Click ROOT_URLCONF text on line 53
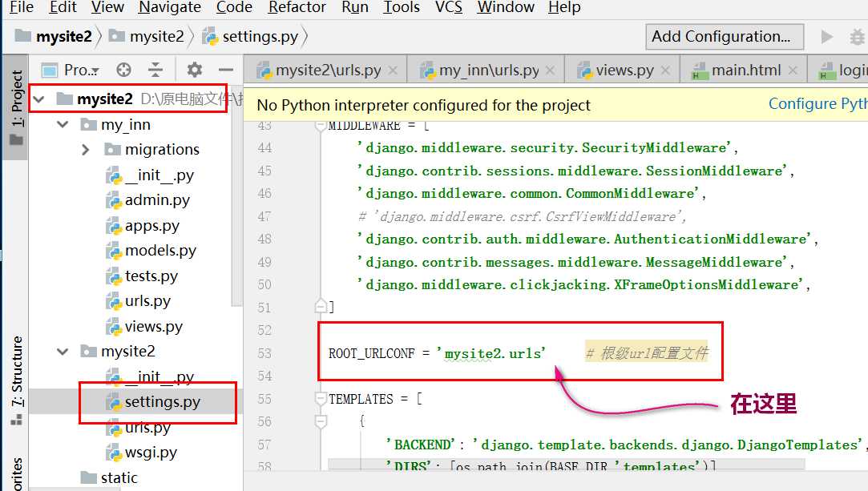 [x=371, y=353]
